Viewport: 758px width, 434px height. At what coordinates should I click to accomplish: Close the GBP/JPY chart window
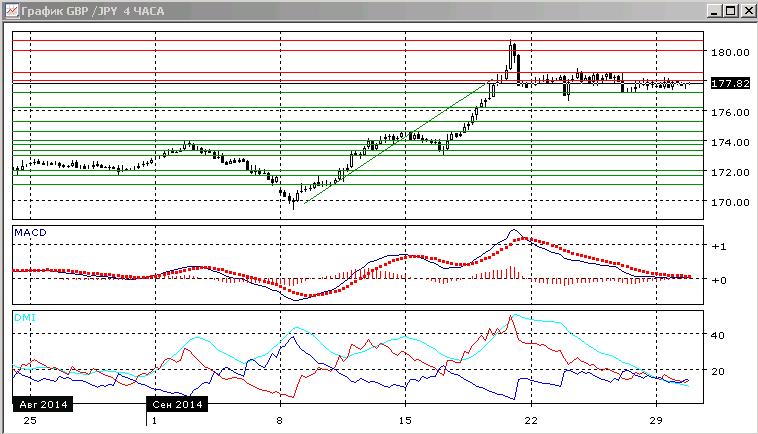tap(748, 11)
